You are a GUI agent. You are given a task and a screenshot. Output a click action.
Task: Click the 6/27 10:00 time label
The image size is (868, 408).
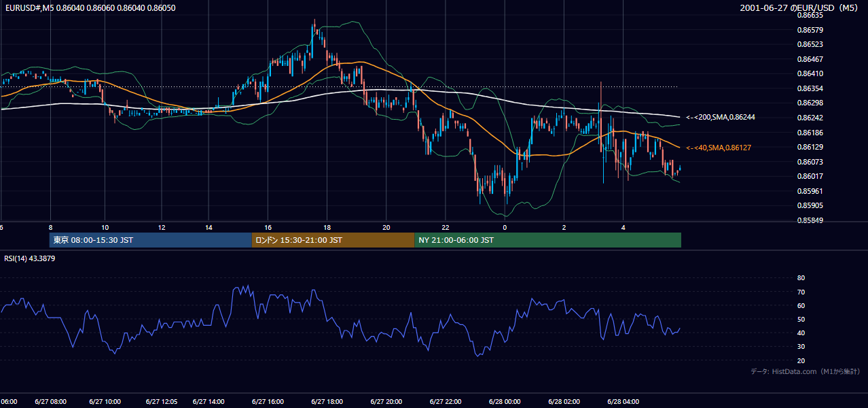click(x=105, y=401)
